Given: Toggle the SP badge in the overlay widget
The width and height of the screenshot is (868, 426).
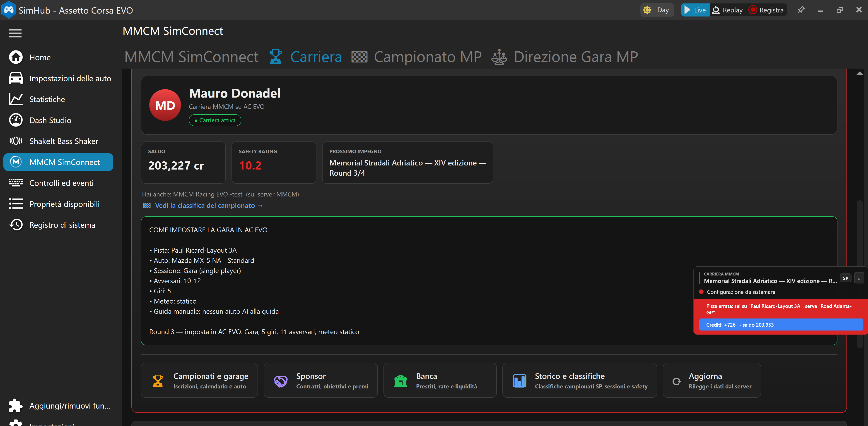Looking at the screenshot, I should tap(845, 278).
